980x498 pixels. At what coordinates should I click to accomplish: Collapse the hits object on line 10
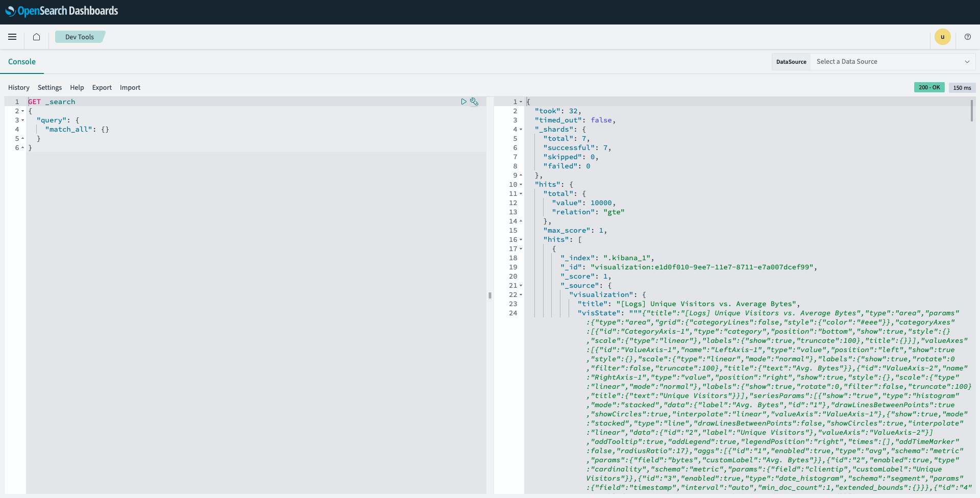click(x=520, y=184)
